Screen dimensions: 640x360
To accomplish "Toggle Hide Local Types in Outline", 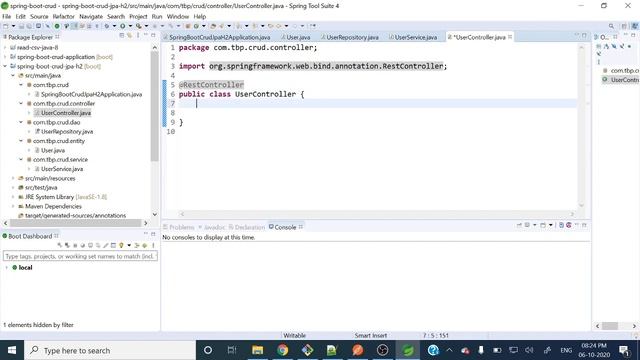I will [599, 53].
